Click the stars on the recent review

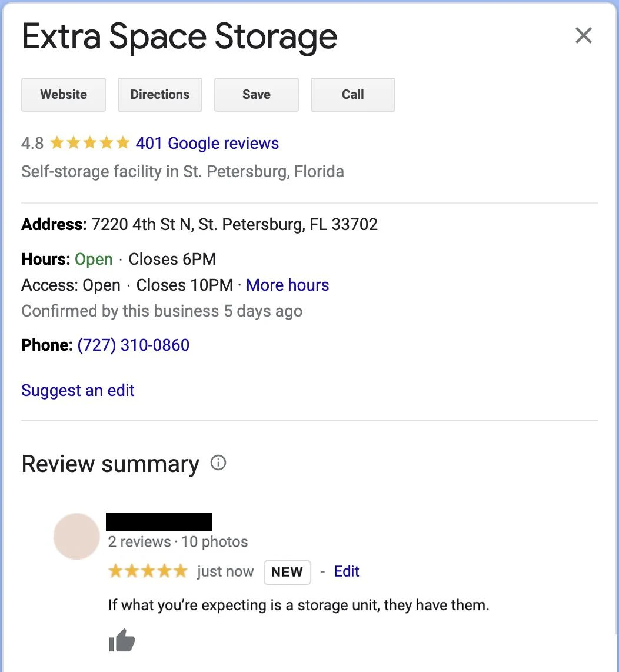(x=148, y=570)
